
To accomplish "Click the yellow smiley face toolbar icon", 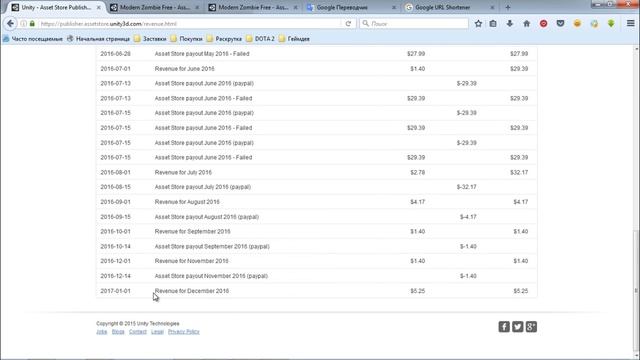I will (x=577, y=24).
